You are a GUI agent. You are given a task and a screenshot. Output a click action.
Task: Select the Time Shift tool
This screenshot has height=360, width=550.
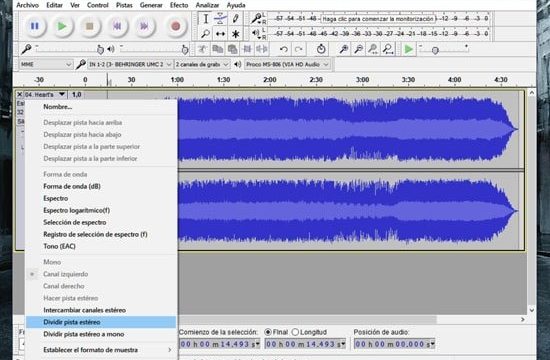[x=220, y=34]
